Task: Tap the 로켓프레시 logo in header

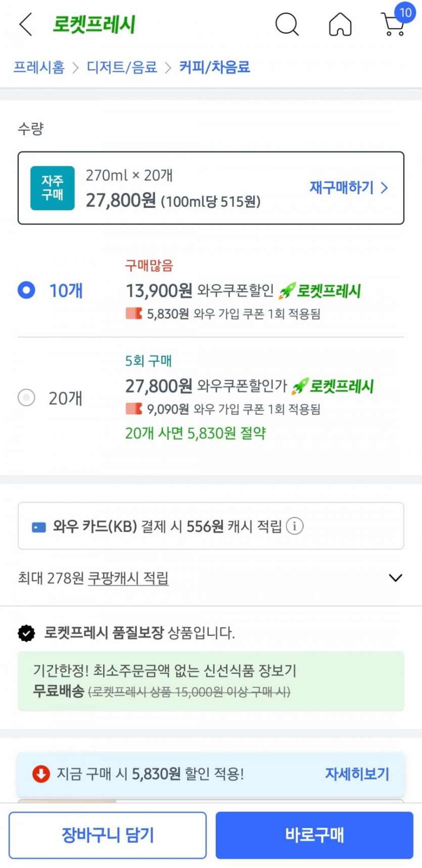Action: coord(94,24)
